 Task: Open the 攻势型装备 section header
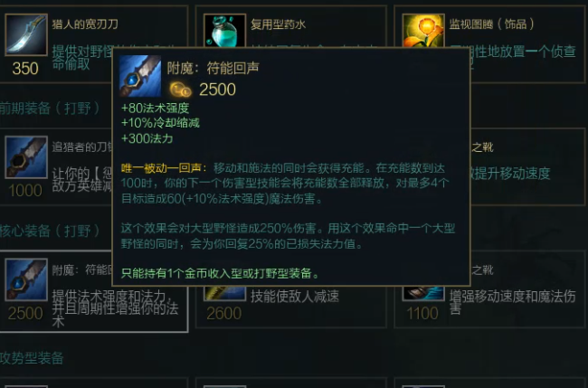coord(32,358)
